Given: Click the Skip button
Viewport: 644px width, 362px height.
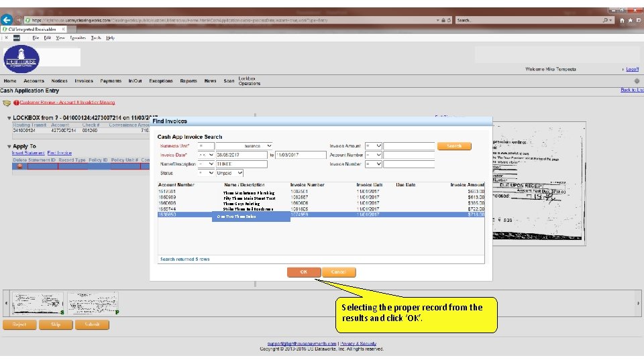Looking at the screenshot, I should point(56,324).
